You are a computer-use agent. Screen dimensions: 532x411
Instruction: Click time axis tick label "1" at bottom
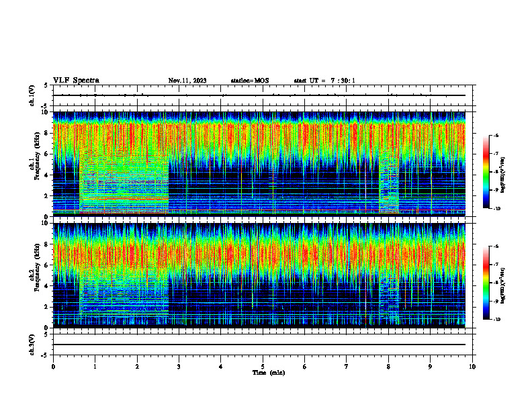click(95, 367)
